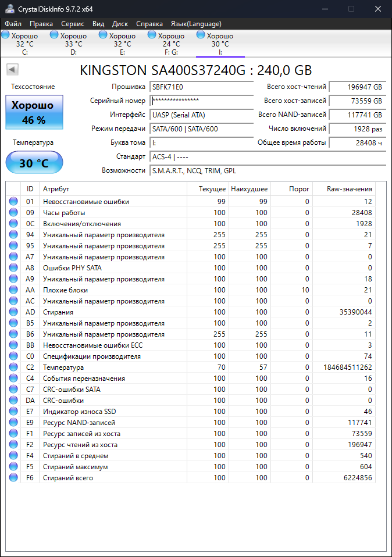Click status icon of Ресурс записей из хоста row
Image resolution: width=392 pixels, height=557 pixels.
13,433
